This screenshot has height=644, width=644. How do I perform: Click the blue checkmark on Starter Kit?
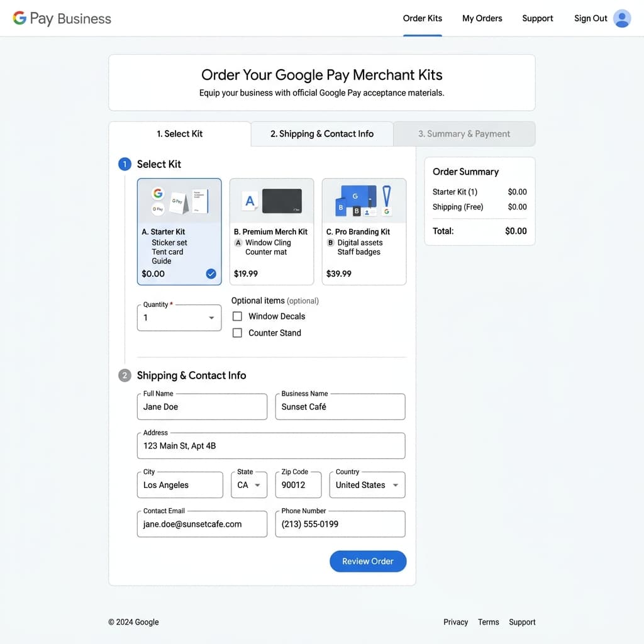211,274
